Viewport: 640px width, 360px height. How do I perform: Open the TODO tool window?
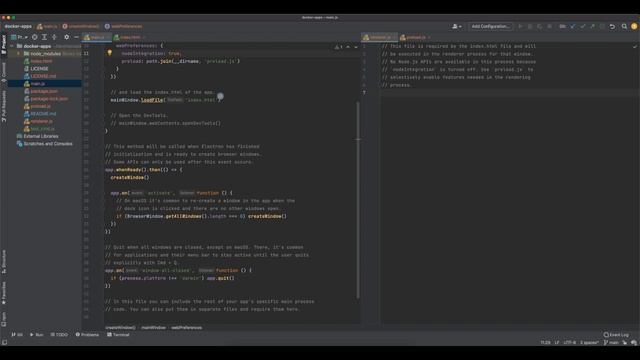click(x=59, y=335)
